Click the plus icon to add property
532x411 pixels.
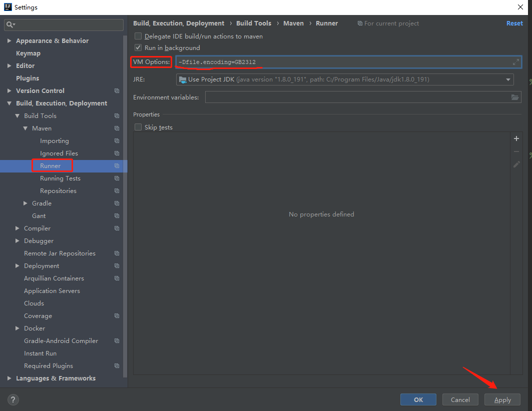516,138
